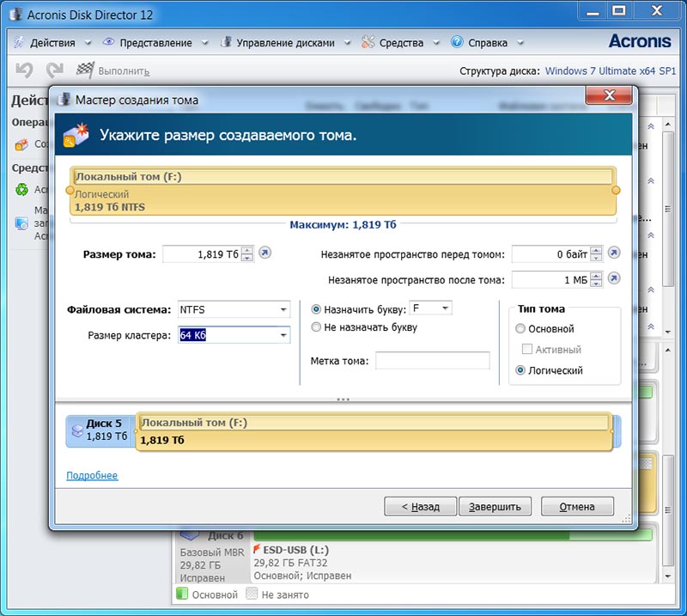Click the Логический label in the volume bar

click(x=101, y=194)
